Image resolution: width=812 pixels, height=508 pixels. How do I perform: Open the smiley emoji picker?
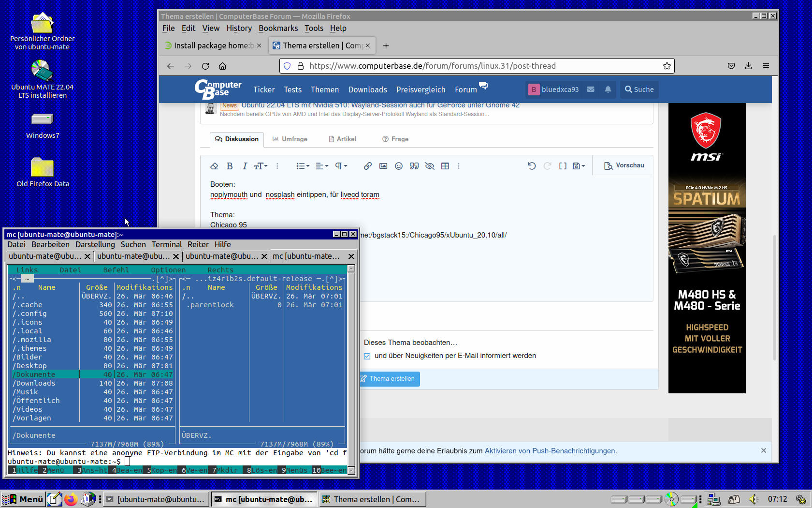(x=399, y=166)
